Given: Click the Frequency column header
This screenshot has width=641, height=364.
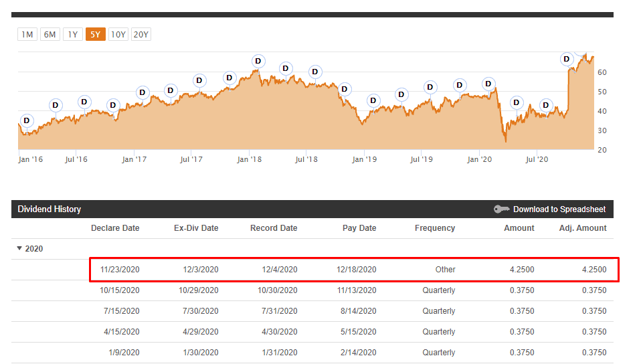Looking at the screenshot, I should (x=434, y=227).
